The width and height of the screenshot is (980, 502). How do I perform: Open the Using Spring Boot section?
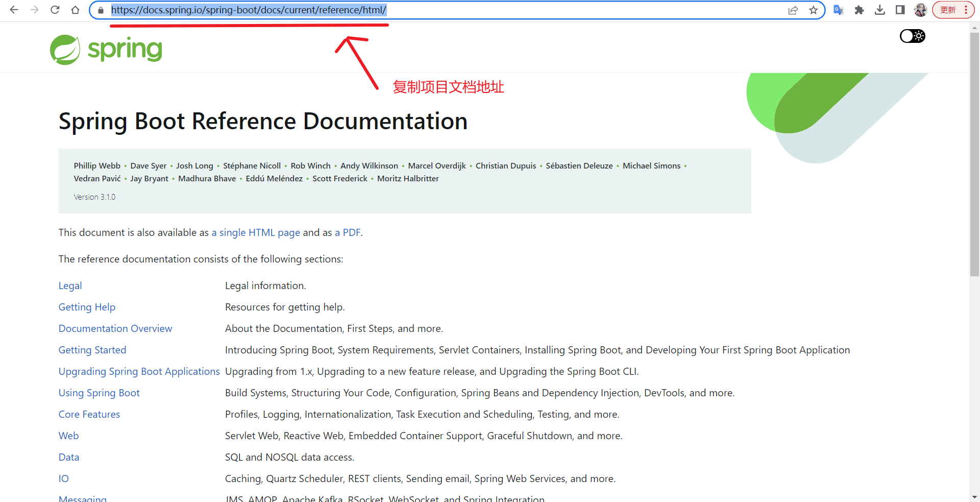(x=99, y=393)
